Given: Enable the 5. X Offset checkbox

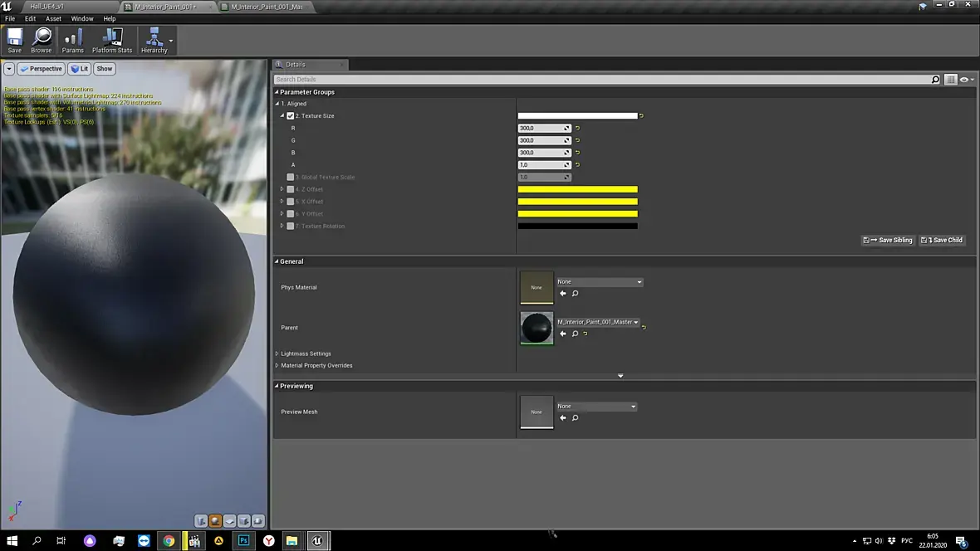Looking at the screenshot, I should click(x=291, y=201).
